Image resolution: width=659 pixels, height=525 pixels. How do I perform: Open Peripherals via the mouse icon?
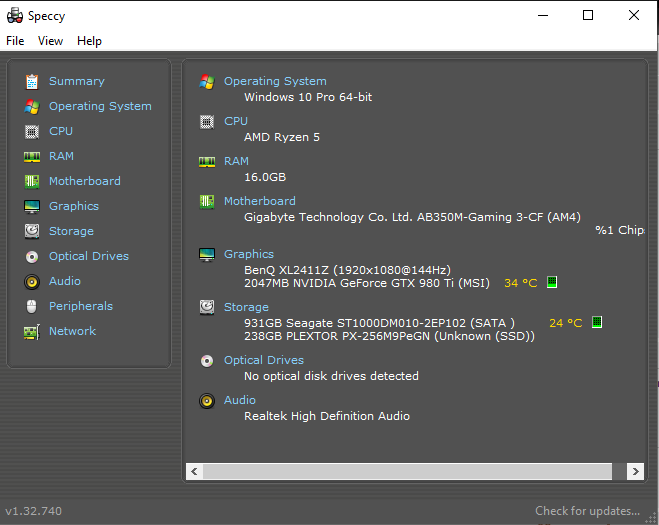[x=32, y=306]
